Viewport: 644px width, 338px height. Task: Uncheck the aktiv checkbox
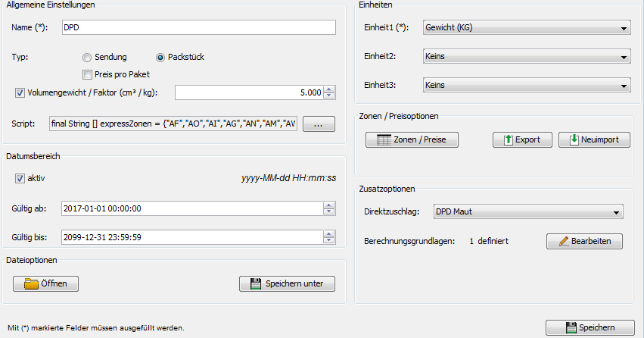point(20,179)
